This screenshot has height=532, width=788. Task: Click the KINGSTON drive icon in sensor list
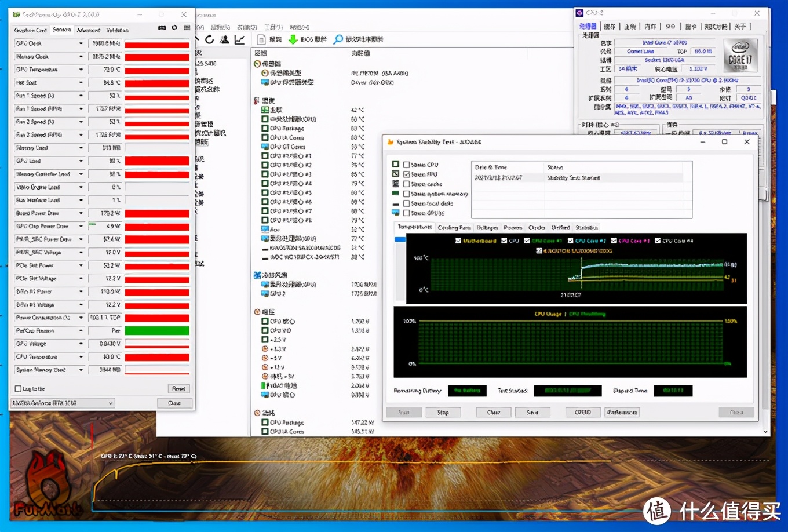point(265,248)
